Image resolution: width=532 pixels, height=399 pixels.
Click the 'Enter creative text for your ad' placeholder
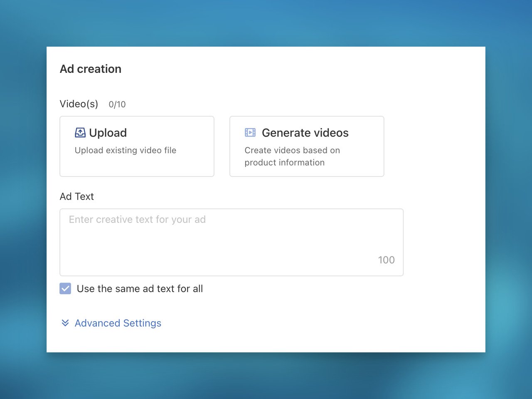pos(137,220)
